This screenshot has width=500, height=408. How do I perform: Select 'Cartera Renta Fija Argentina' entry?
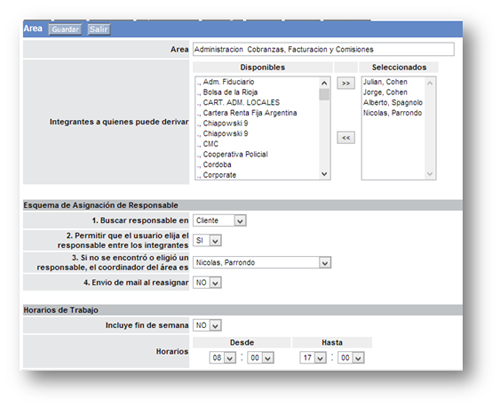tap(247, 113)
